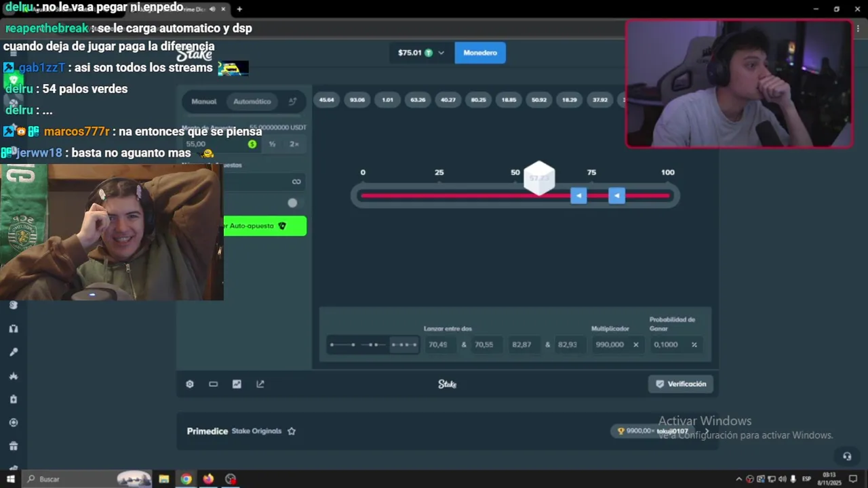Switch to Chrome in the taskbar
Viewport: 868px width, 488px height.
[x=186, y=479]
